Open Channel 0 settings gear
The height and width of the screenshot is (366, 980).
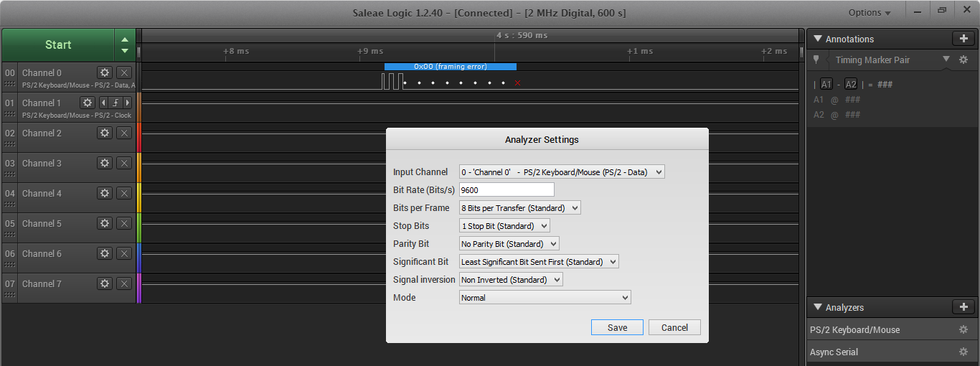(x=105, y=72)
